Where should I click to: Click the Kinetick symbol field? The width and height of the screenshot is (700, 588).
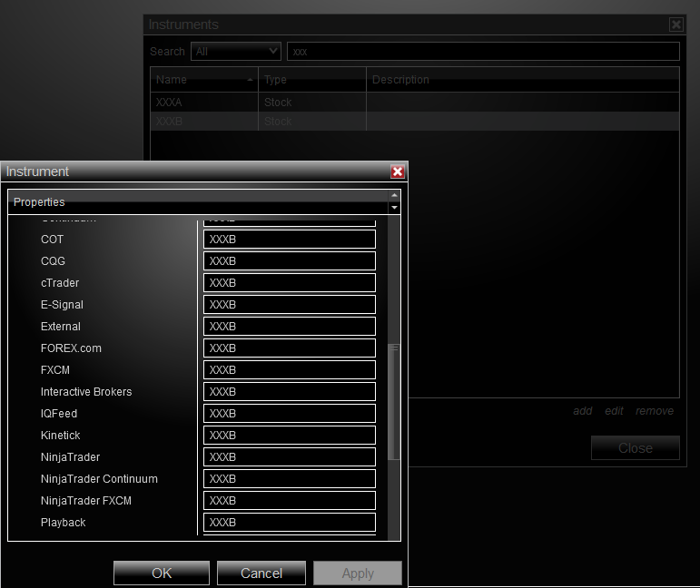click(x=290, y=436)
